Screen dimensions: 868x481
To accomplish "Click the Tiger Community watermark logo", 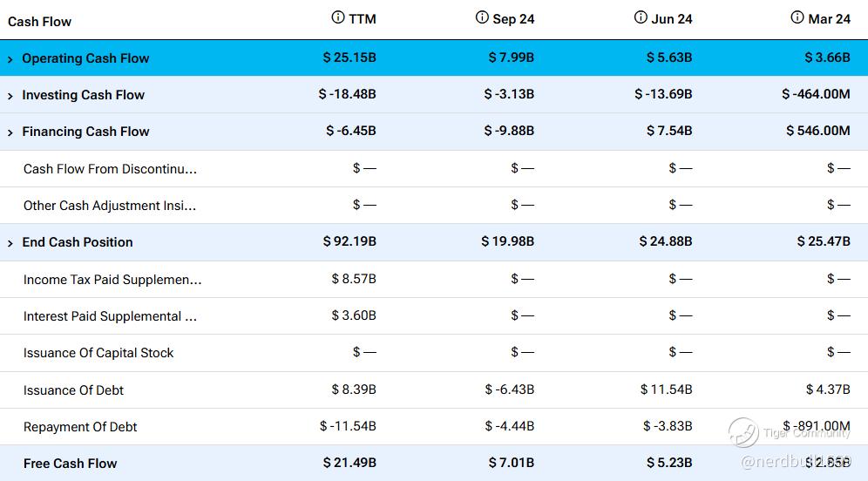I will (743, 432).
